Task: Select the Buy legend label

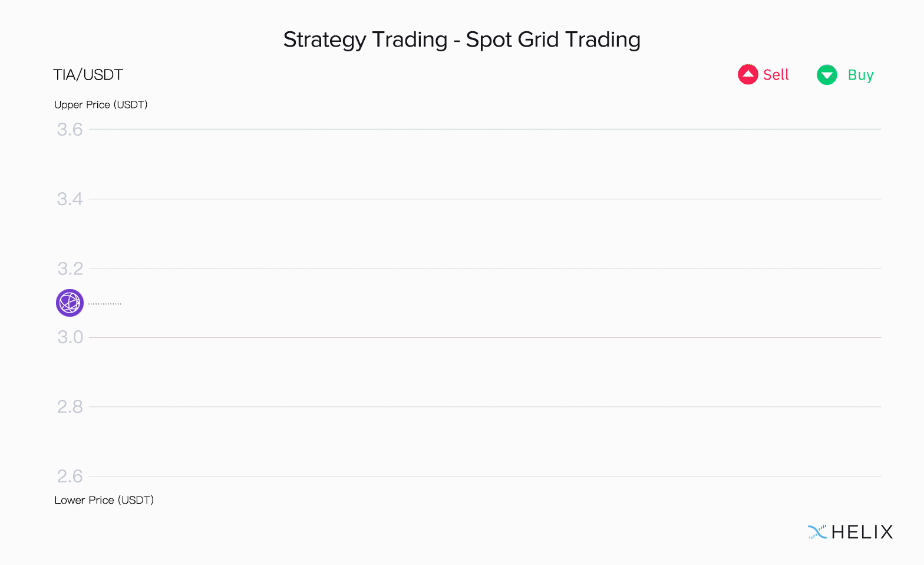Action: tap(860, 75)
